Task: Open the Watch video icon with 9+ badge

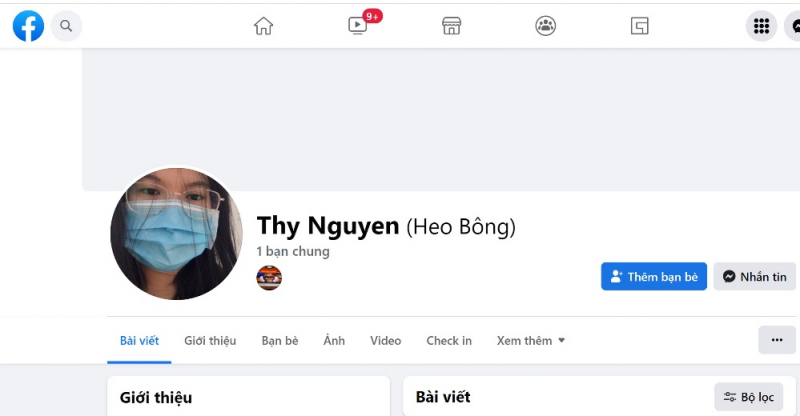Action: pyautogui.click(x=358, y=25)
